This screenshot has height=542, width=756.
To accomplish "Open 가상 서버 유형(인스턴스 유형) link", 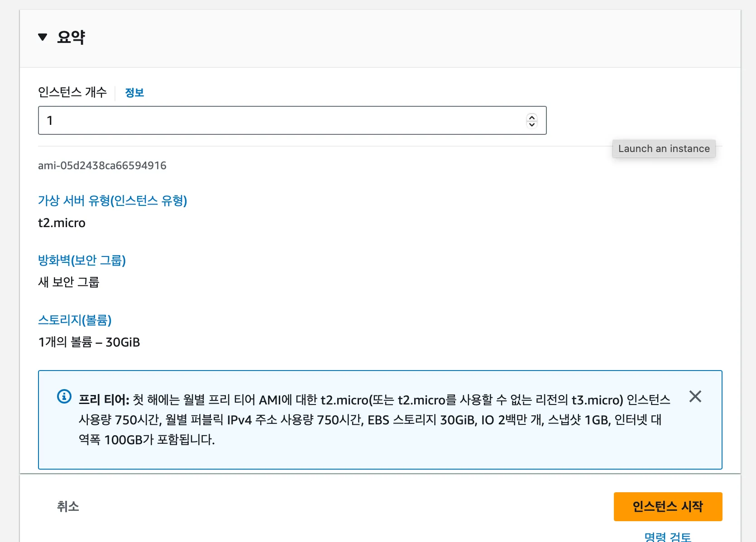I will coord(112,200).
